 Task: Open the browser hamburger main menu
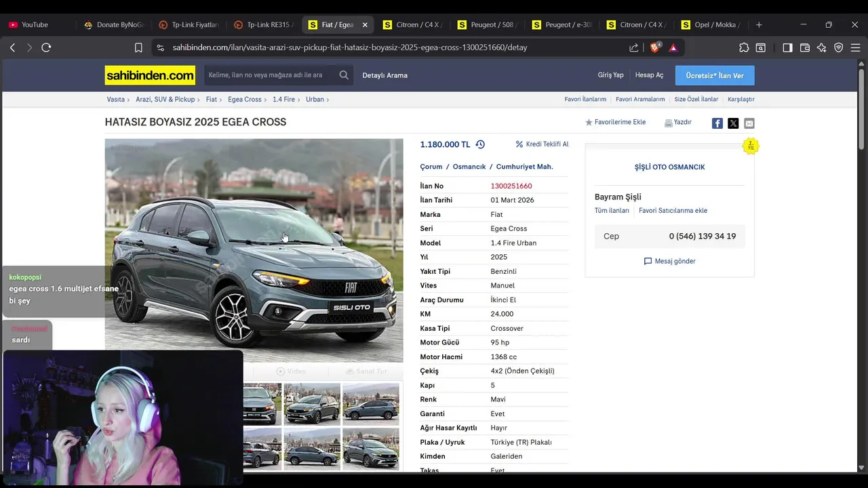tap(856, 47)
